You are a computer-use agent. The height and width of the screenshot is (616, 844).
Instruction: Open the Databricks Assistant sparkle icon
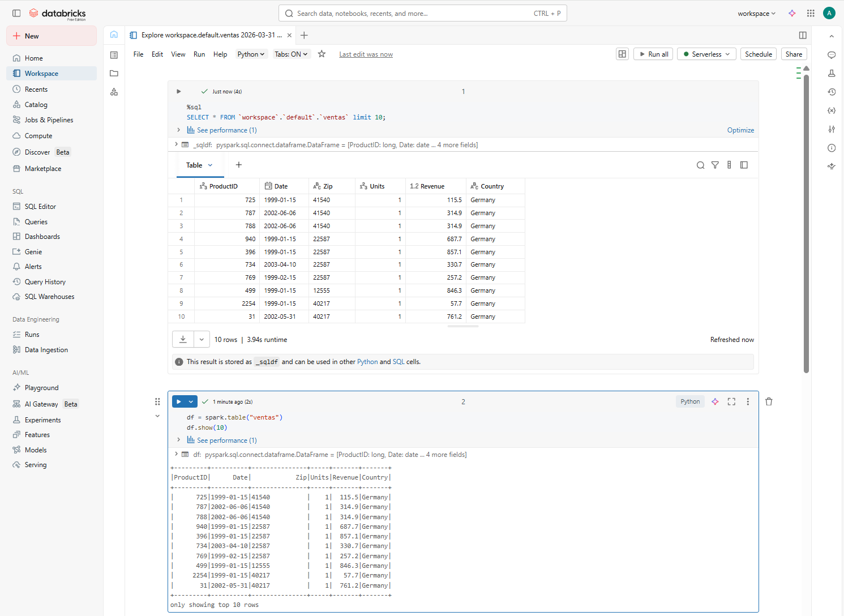[x=792, y=13]
